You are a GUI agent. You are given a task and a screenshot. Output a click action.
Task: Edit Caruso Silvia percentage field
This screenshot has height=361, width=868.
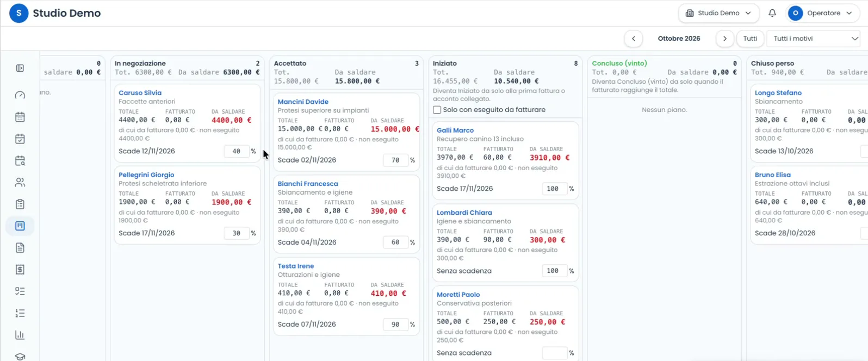[x=237, y=151]
